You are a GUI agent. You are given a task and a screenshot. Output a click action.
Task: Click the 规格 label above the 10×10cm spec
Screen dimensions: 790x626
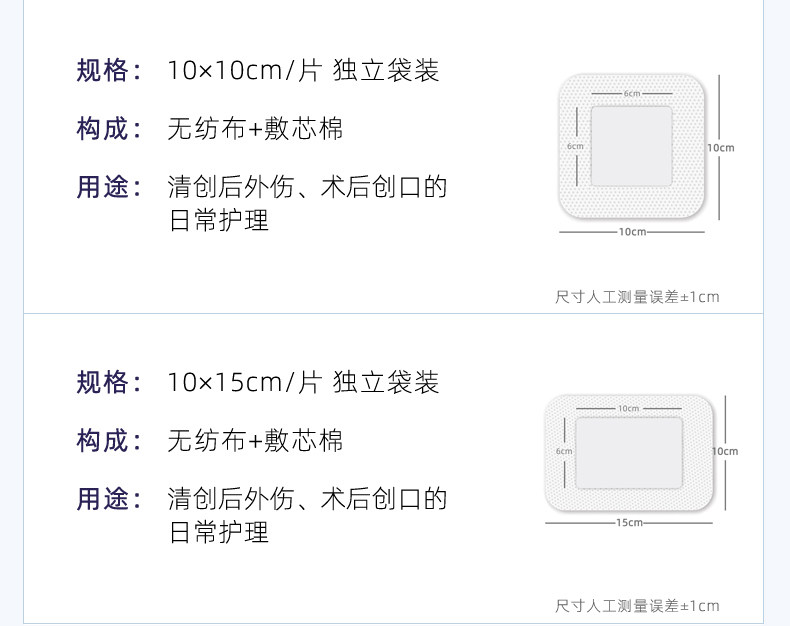pyautogui.click(x=103, y=71)
